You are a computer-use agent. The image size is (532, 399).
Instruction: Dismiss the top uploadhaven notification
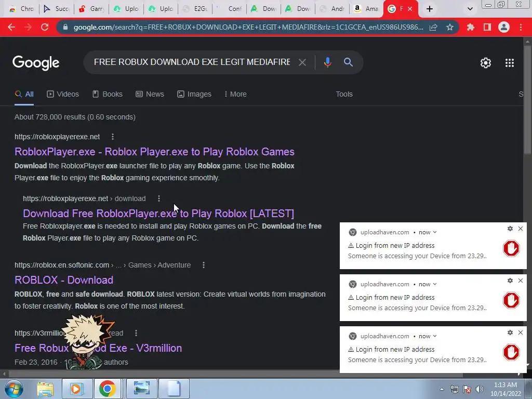[x=521, y=229]
